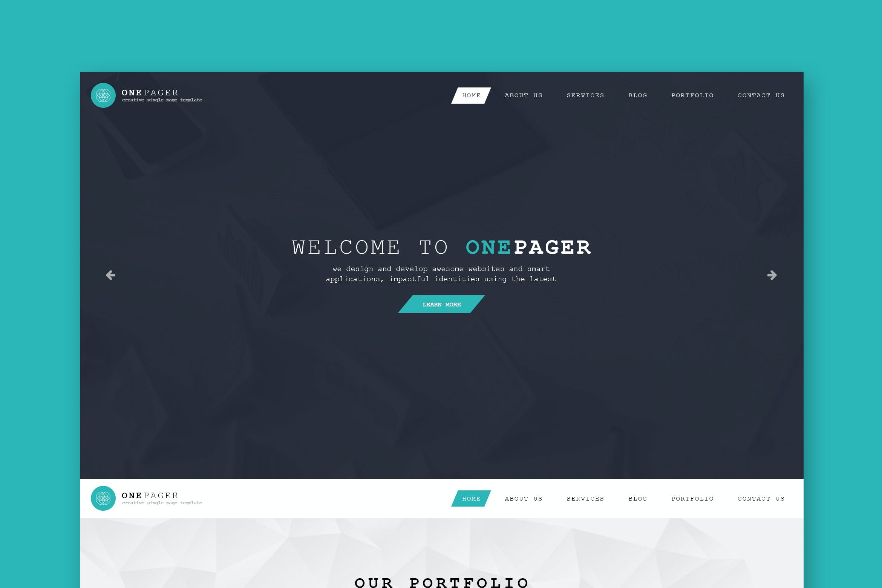Click the circular globe/mandala brand icon
The width and height of the screenshot is (882, 588).
point(103,95)
